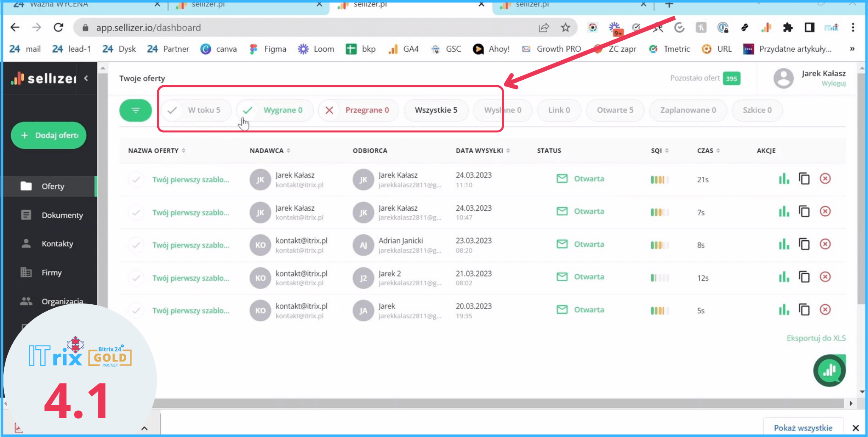Viewport: 868px width, 437px height.
Task: Open the green Sellizer chat widget
Action: [829, 371]
